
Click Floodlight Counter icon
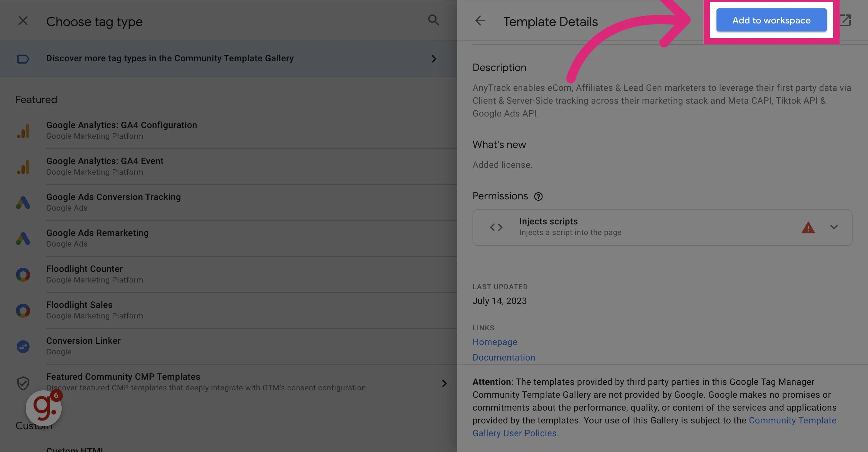23,275
